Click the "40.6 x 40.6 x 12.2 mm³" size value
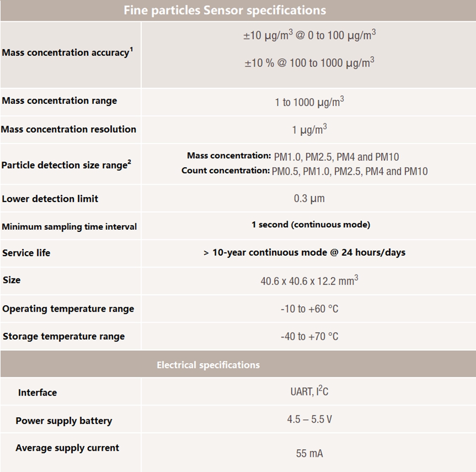Viewport: 476px width, 472px height. [309, 281]
